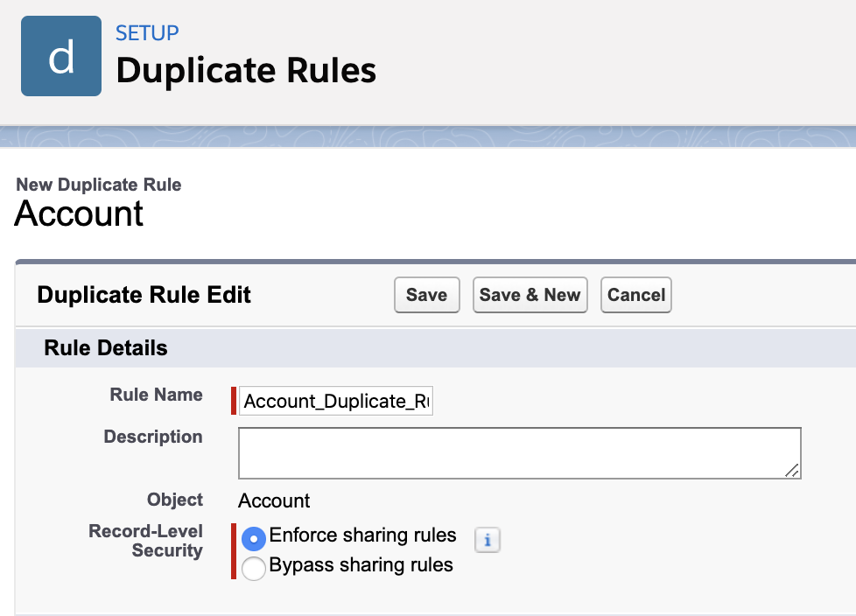Click the Duplicate Rules page title
Image resolution: width=856 pixels, height=616 pixels.
[x=246, y=70]
